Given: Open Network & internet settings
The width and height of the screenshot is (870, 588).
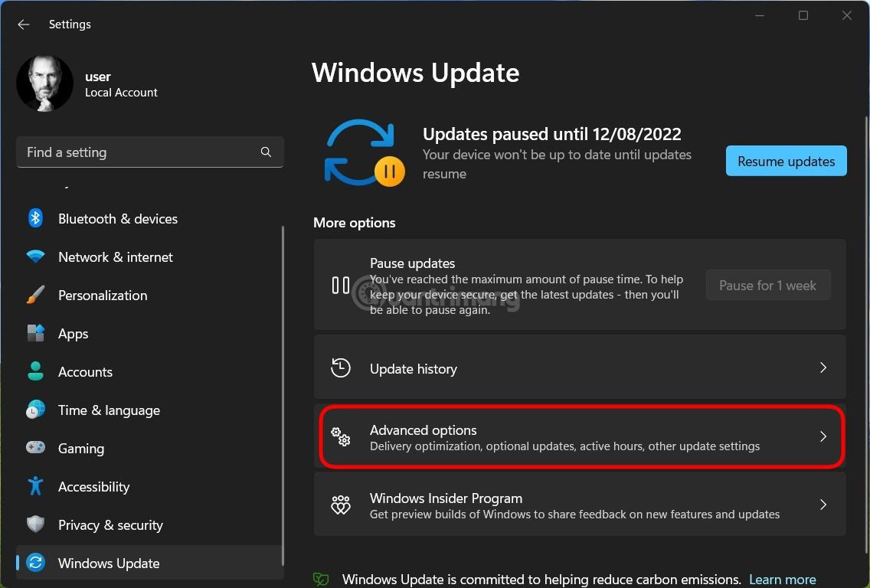Looking at the screenshot, I should click(150, 256).
